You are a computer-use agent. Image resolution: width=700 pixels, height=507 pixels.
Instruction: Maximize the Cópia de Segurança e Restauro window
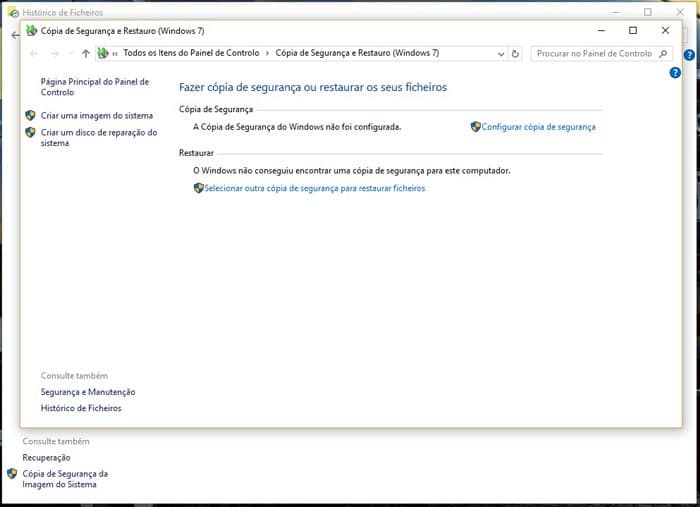pos(633,30)
